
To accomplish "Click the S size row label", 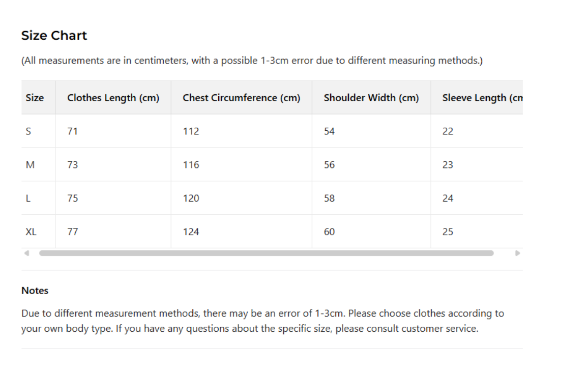I will 28,131.
